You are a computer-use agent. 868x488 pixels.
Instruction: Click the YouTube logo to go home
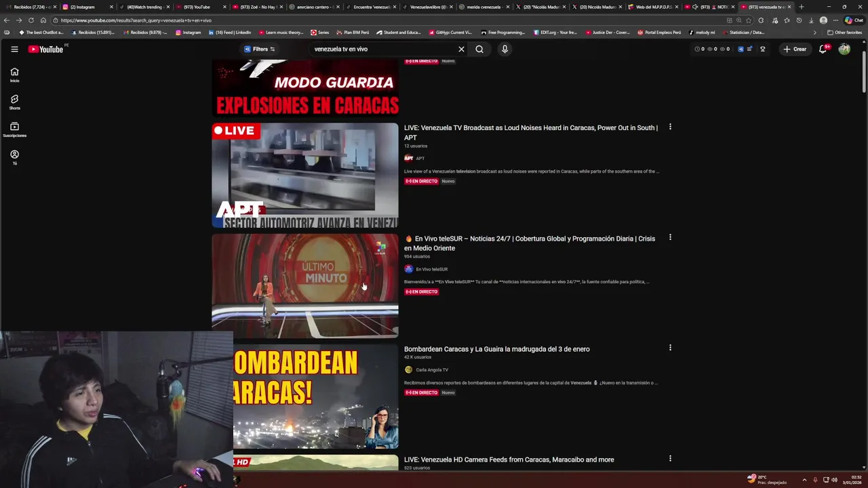[45, 49]
